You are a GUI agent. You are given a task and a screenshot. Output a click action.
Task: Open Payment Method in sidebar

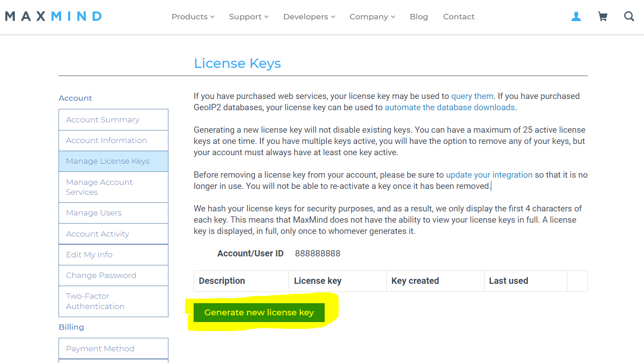[113, 349]
